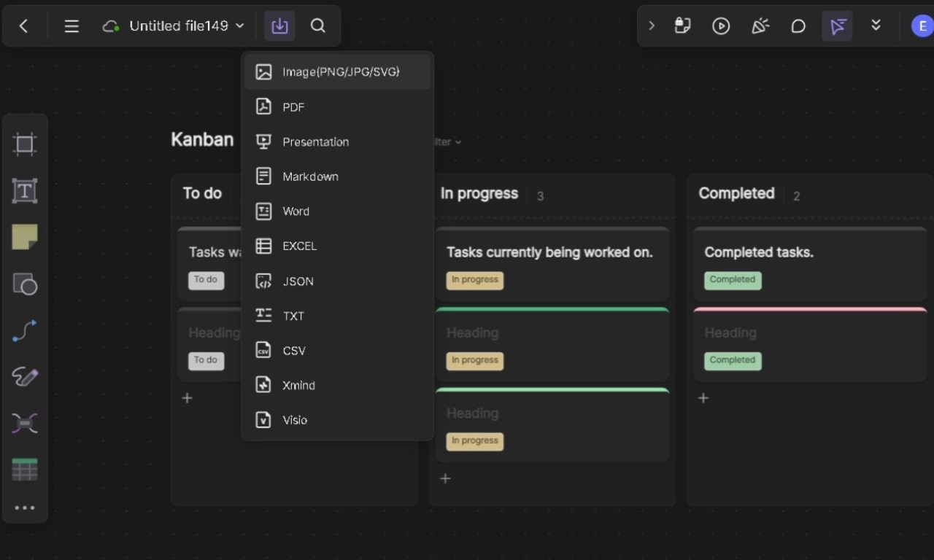Click the To do column header
The height and width of the screenshot is (560, 934).
click(202, 193)
